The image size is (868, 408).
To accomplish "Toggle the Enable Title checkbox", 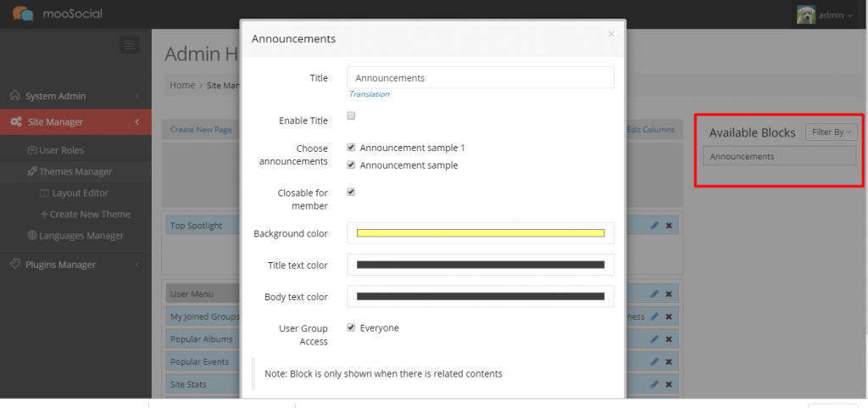I will pyautogui.click(x=351, y=115).
